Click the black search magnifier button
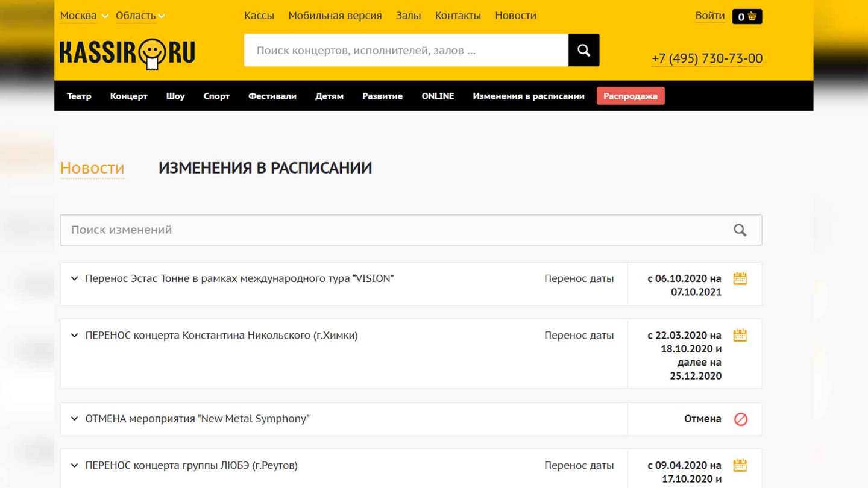This screenshot has width=868, height=488. pos(583,50)
